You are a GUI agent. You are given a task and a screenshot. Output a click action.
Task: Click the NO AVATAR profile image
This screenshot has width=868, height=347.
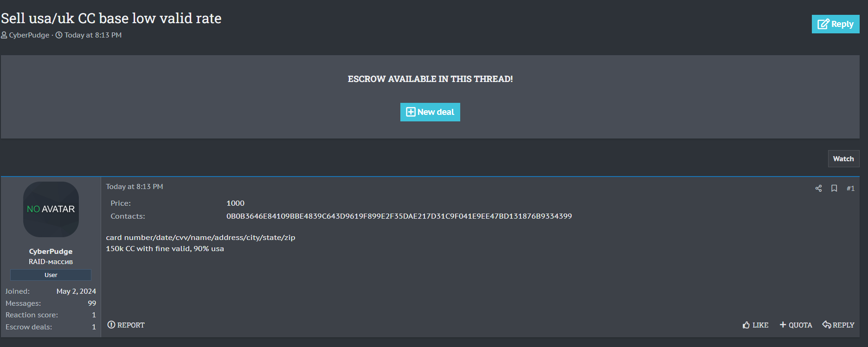click(51, 209)
